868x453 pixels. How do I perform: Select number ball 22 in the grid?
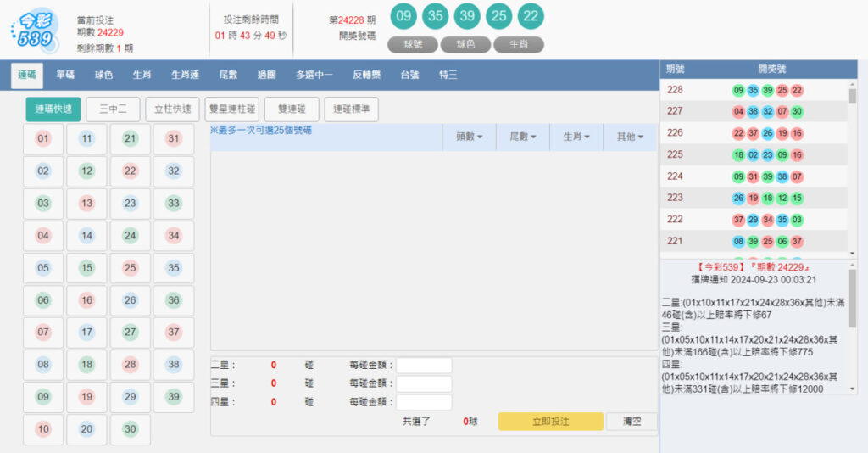(130, 171)
